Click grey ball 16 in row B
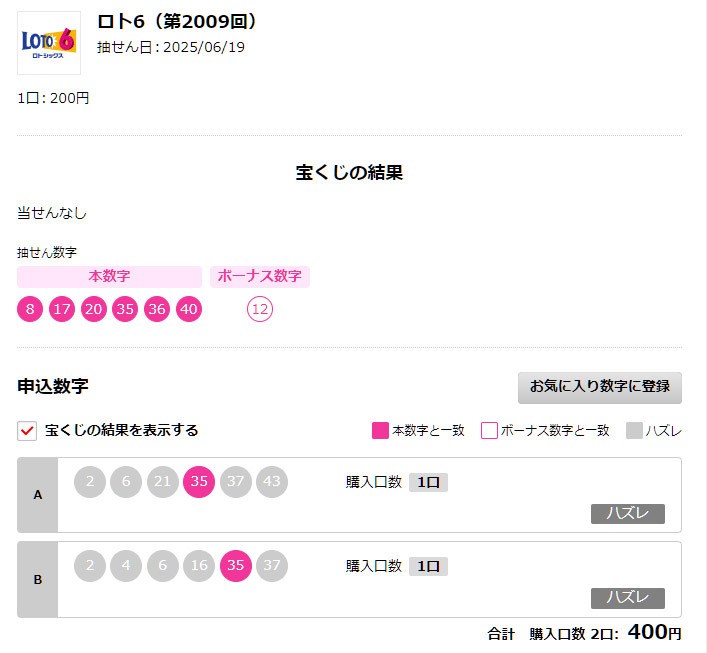707x653 pixels. tap(199, 566)
